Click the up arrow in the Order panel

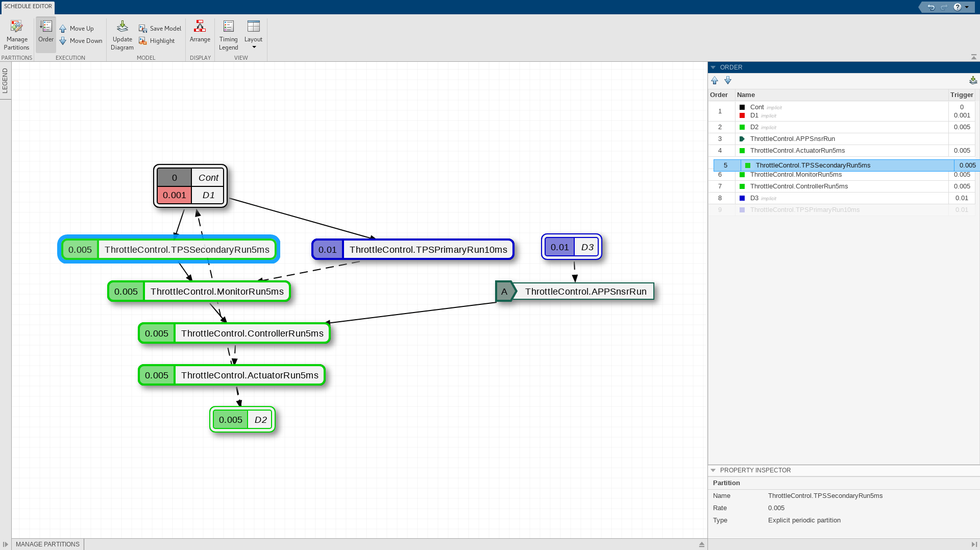coord(715,80)
